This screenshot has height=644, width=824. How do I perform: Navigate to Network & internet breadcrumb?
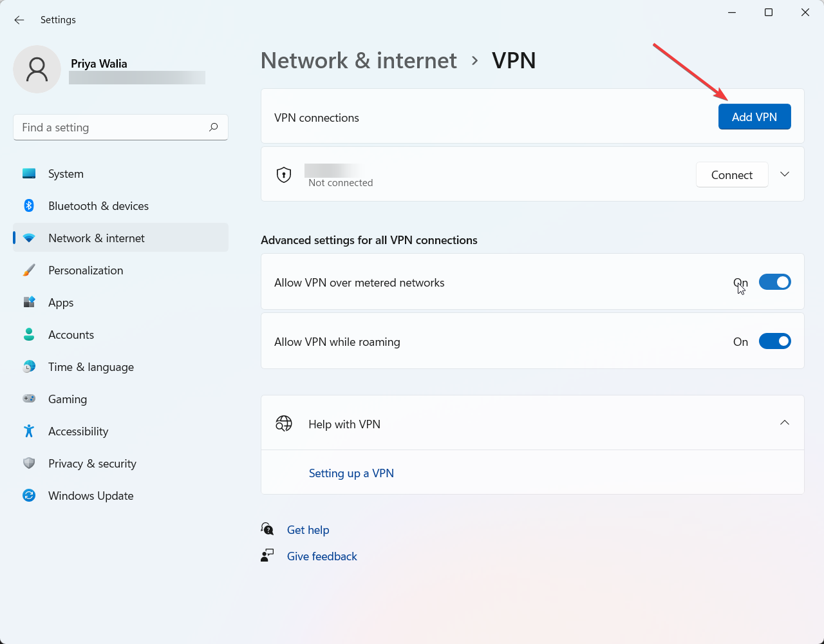coord(359,61)
